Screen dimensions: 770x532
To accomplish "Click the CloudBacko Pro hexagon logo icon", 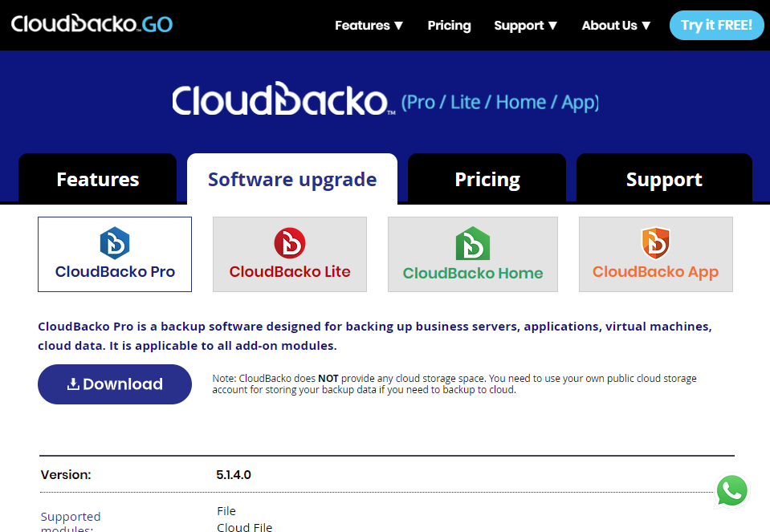I will (115, 243).
